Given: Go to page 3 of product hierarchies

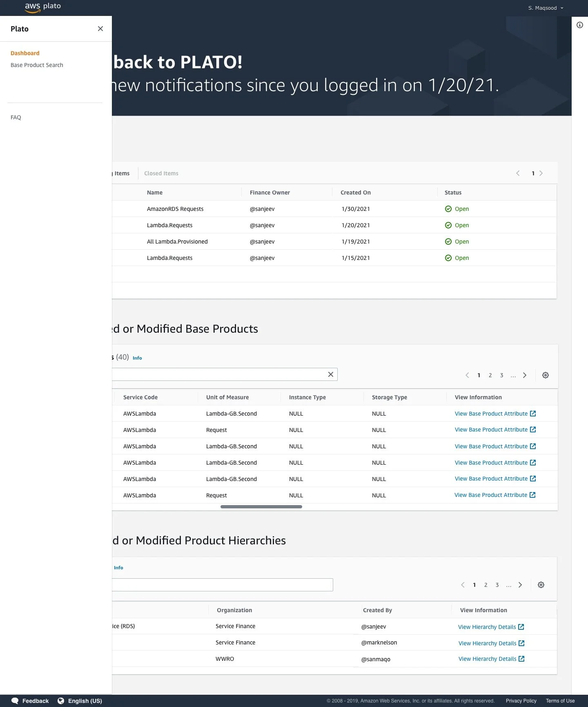Looking at the screenshot, I should (x=497, y=585).
